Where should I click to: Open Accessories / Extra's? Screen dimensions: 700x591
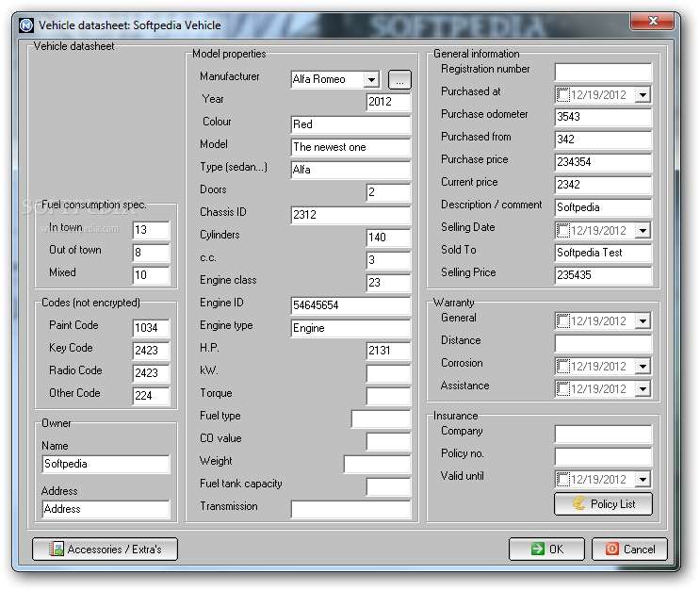click(105, 549)
